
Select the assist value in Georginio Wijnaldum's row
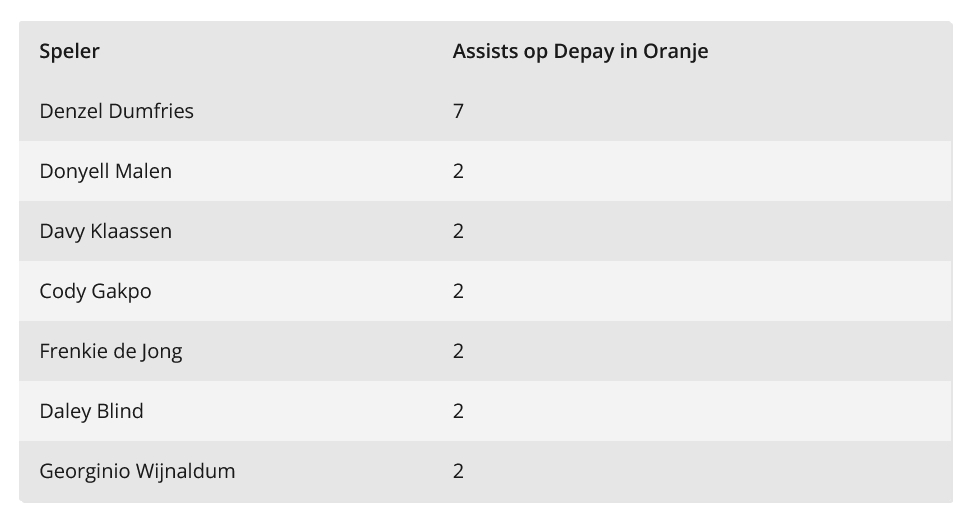[458, 471]
